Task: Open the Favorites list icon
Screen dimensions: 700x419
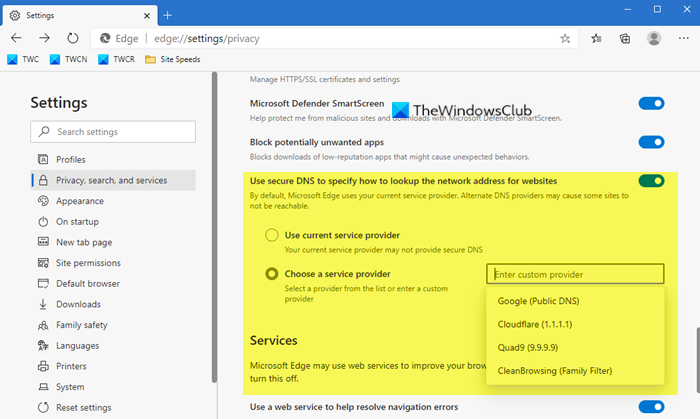Action: (596, 38)
